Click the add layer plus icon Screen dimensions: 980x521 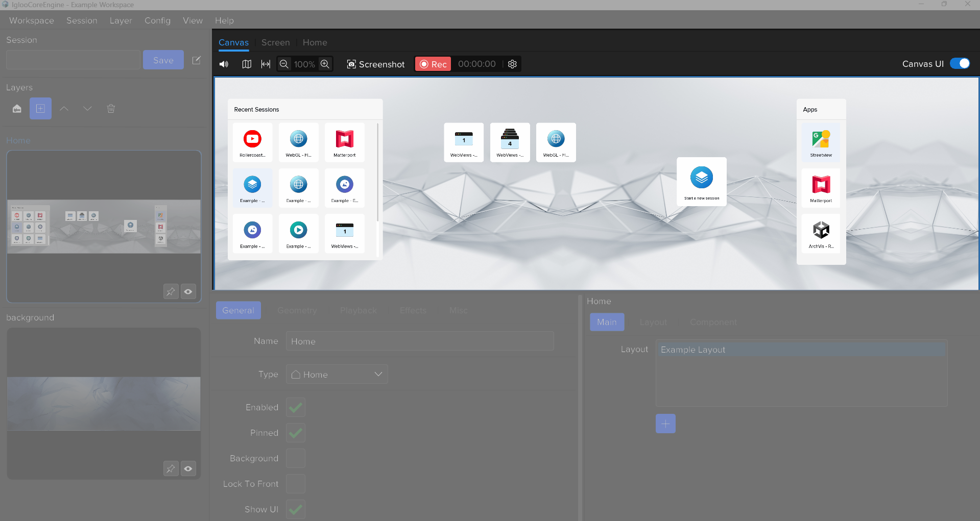tap(40, 109)
